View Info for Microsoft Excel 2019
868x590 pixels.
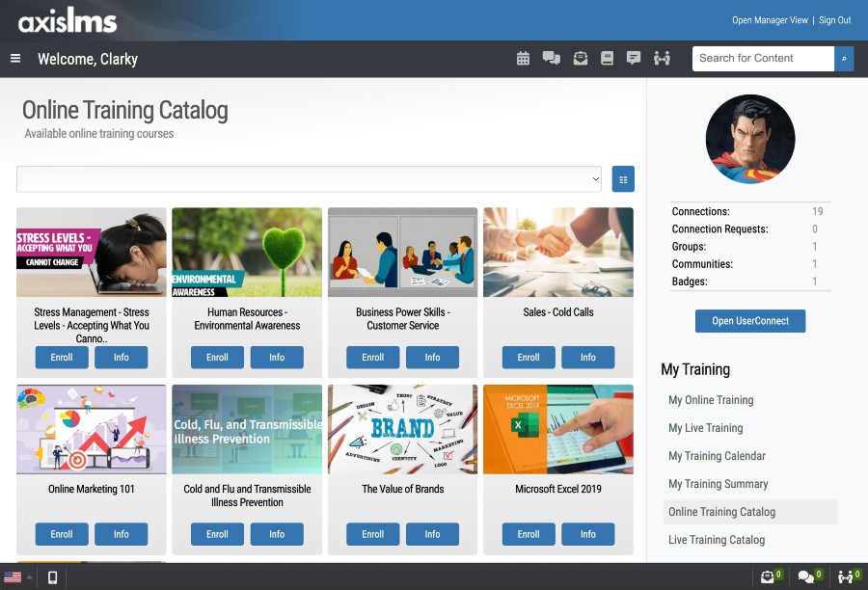[588, 534]
